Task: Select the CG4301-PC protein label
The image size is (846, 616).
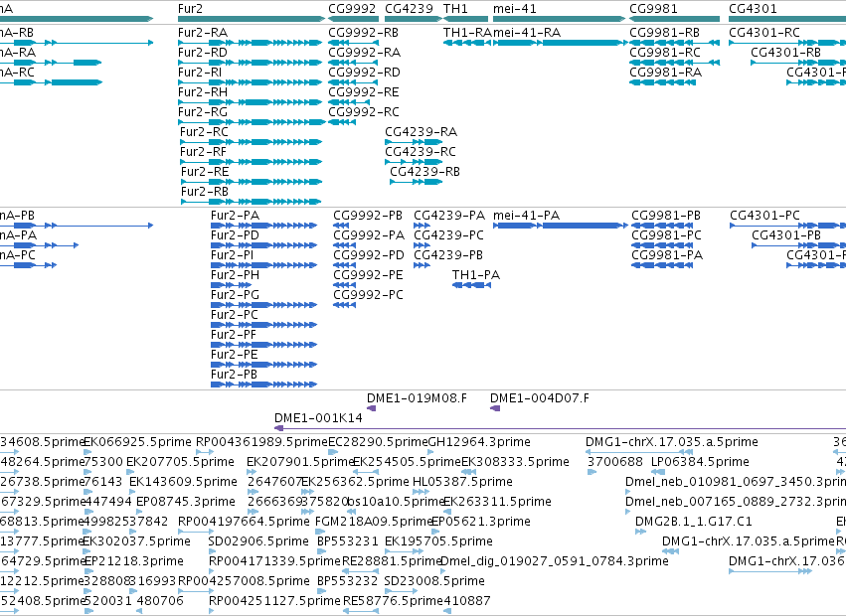Action: tap(765, 216)
